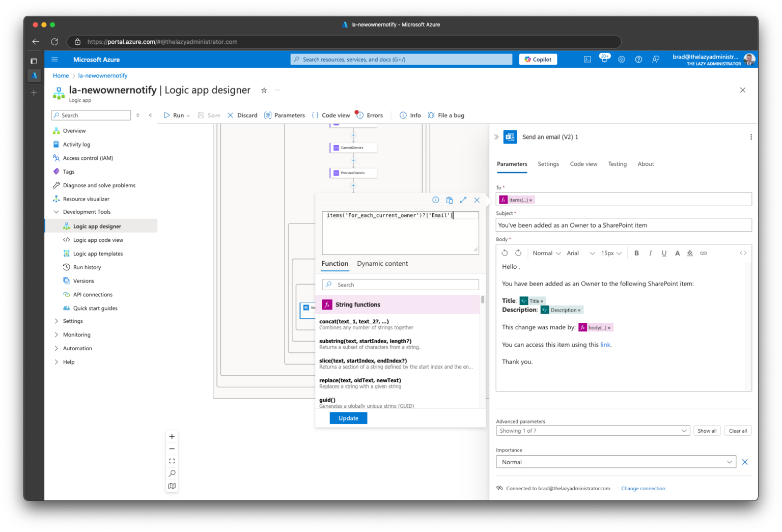Click the Change connection link
782x532 pixels.
point(643,489)
